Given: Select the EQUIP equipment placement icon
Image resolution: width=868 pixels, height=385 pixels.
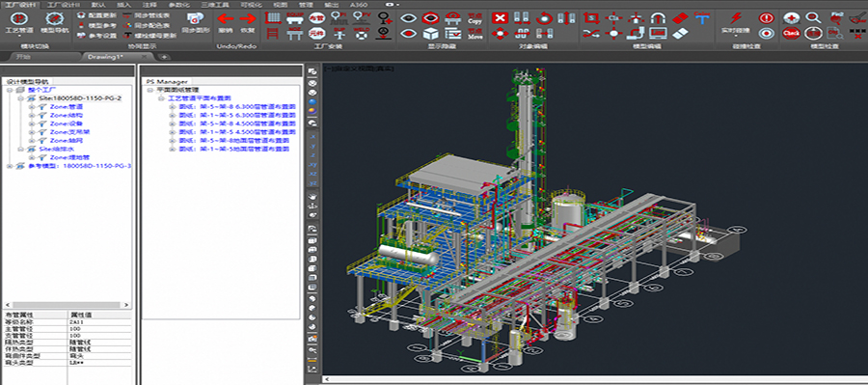Looking at the screenshot, I should click(x=294, y=17).
